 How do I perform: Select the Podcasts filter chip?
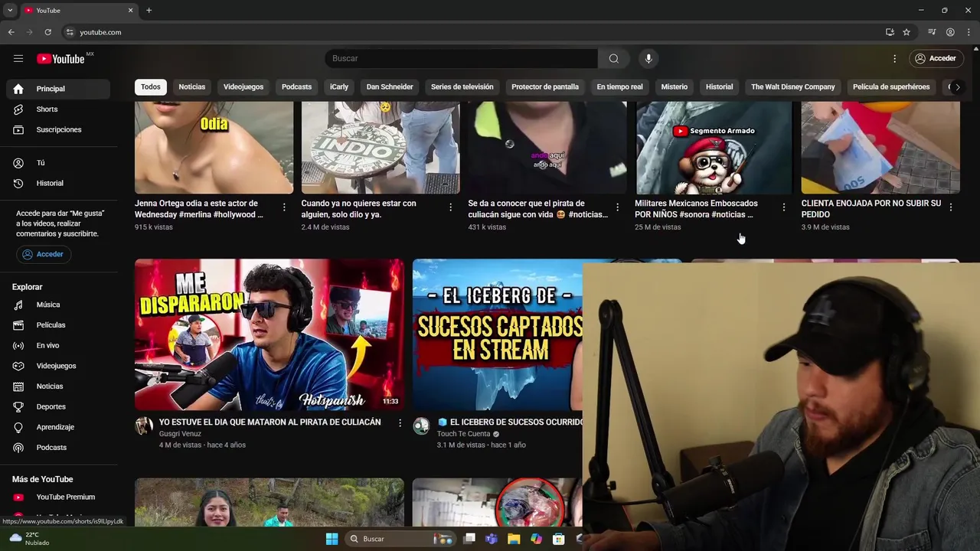point(296,86)
